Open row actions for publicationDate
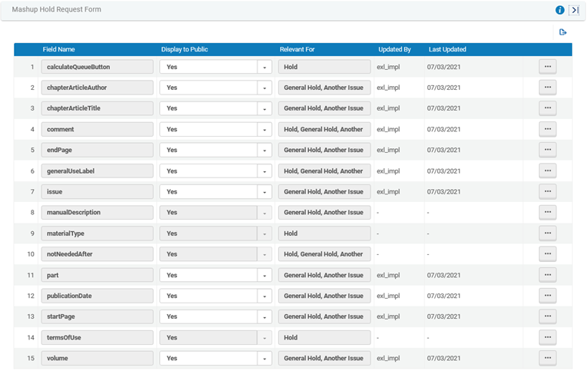Screen dimensions: 588x371 [547, 295]
